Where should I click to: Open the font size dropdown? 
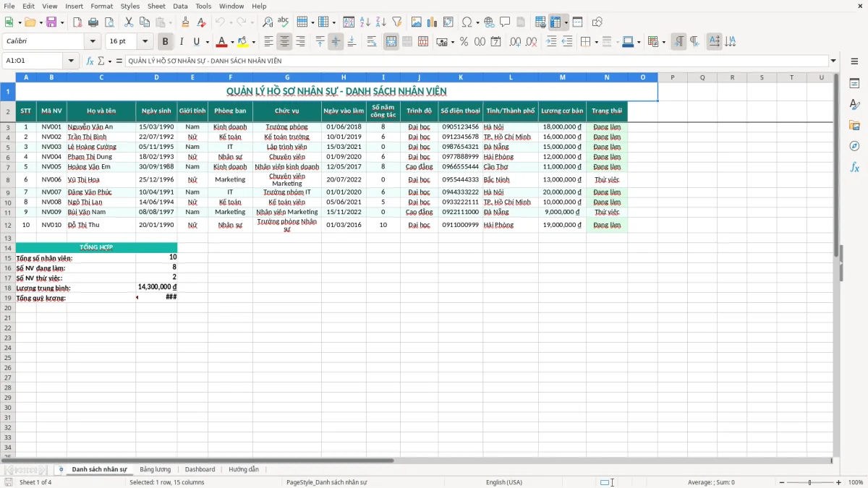click(145, 42)
